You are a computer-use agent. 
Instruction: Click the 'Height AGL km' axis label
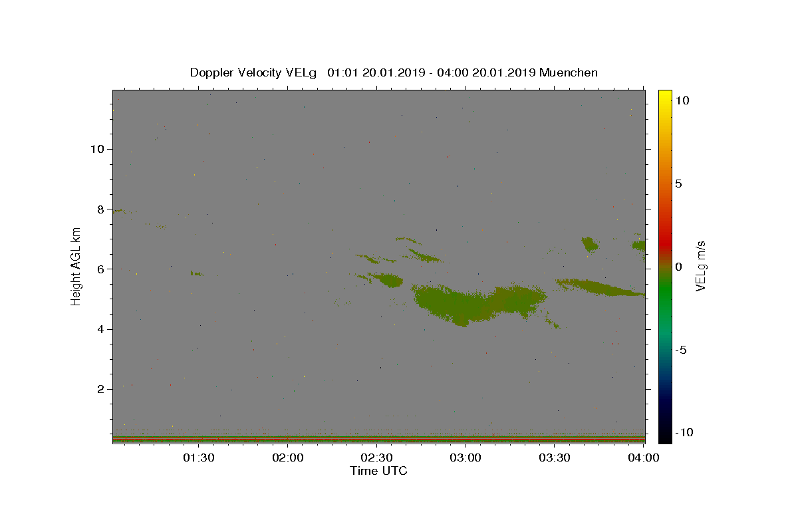[x=76, y=267]
